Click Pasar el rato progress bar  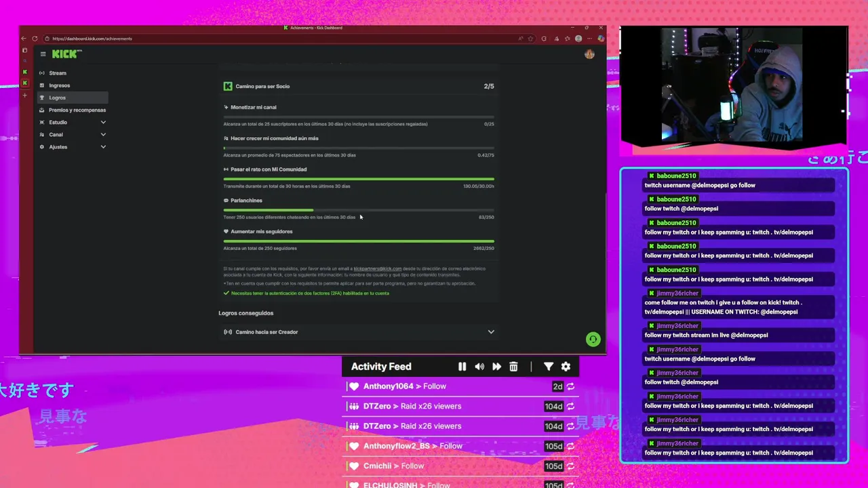click(359, 179)
